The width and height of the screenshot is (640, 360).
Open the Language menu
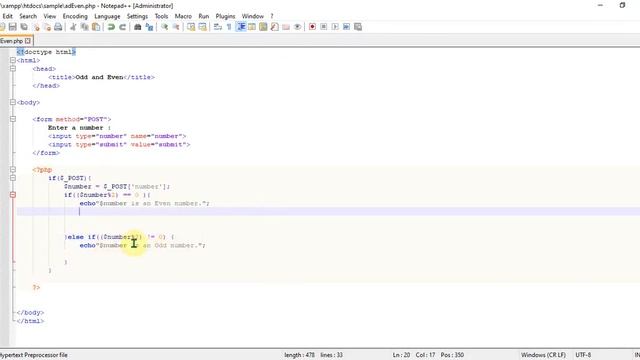107,16
